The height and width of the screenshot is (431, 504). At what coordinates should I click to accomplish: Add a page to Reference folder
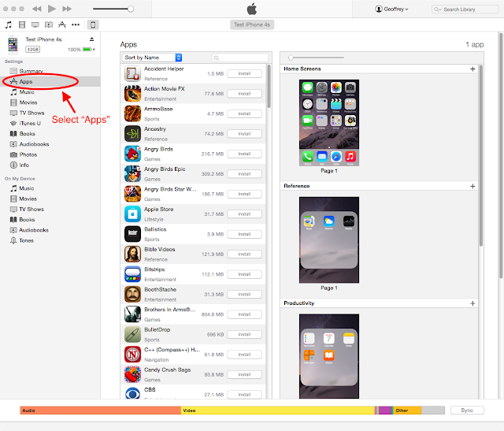tap(472, 186)
